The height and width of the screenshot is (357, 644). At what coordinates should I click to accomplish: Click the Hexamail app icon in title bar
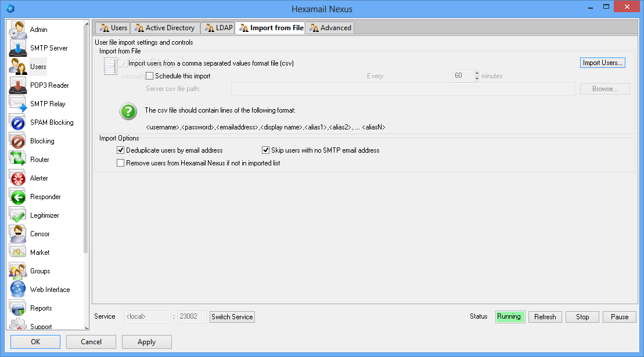click(10, 8)
